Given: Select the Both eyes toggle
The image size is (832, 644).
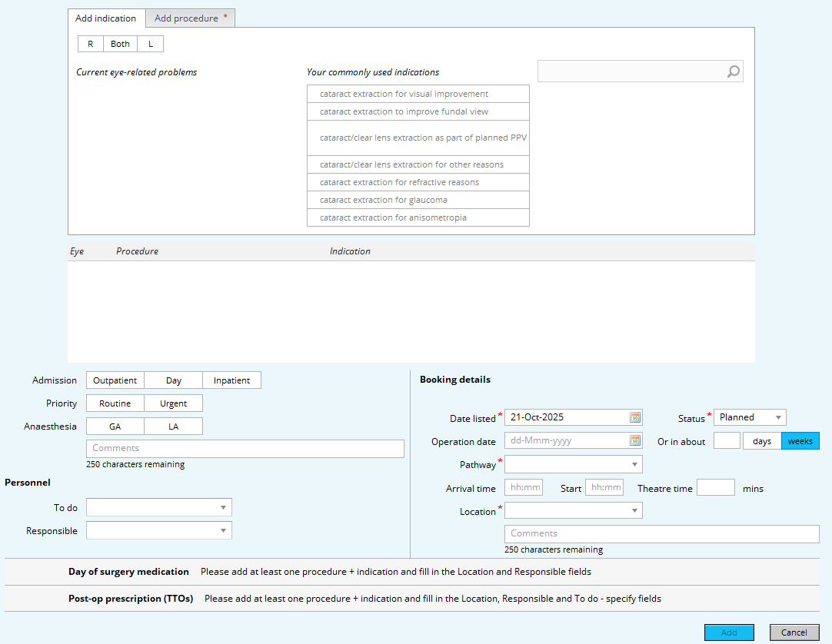Looking at the screenshot, I should coord(121,44).
